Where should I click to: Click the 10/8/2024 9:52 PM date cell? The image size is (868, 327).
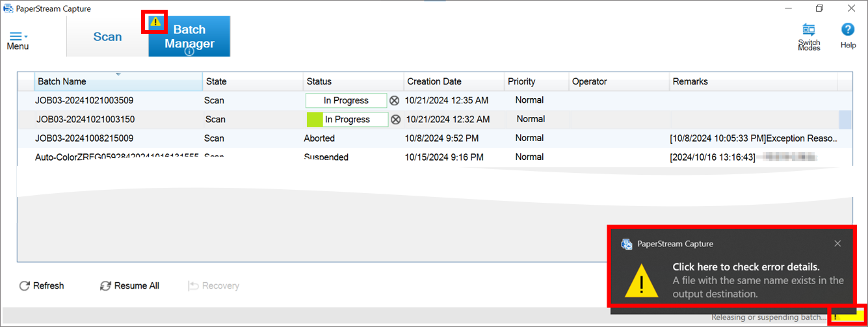(x=442, y=138)
